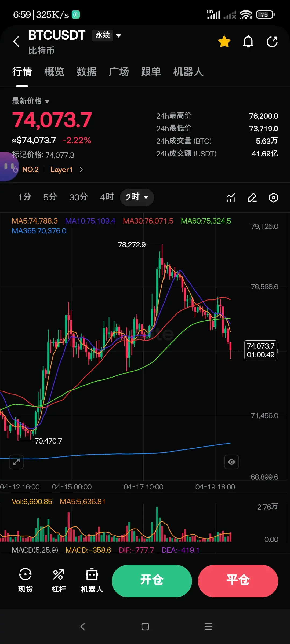290x644 pixels.
Task: Tap the Android home navigation button
Action: (145, 627)
